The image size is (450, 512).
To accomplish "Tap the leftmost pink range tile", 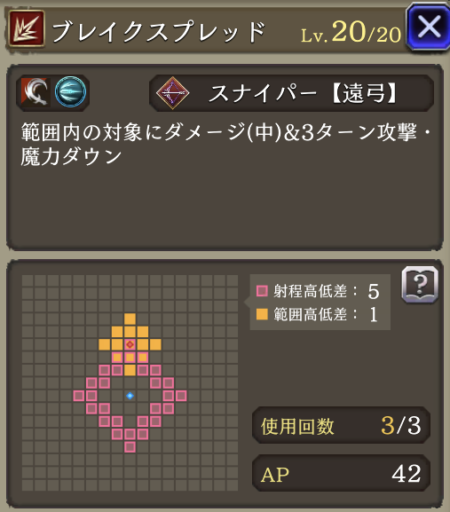I will pos(78,396).
